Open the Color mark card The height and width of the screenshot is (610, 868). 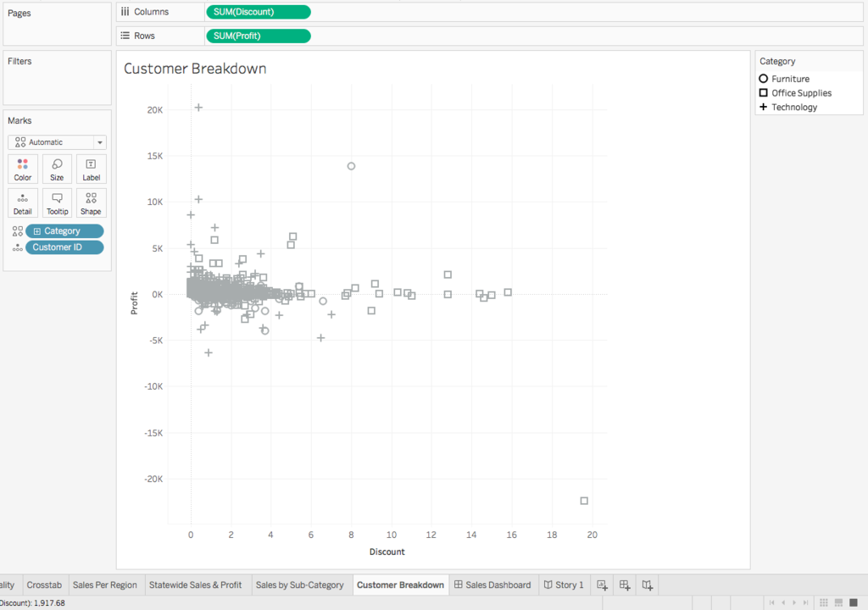tap(23, 169)
